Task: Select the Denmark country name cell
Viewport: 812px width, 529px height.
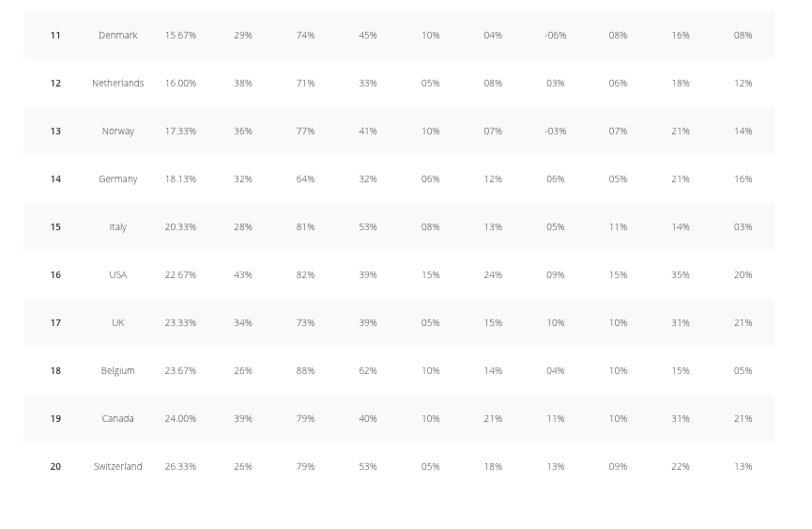Action: coord(117,35)
